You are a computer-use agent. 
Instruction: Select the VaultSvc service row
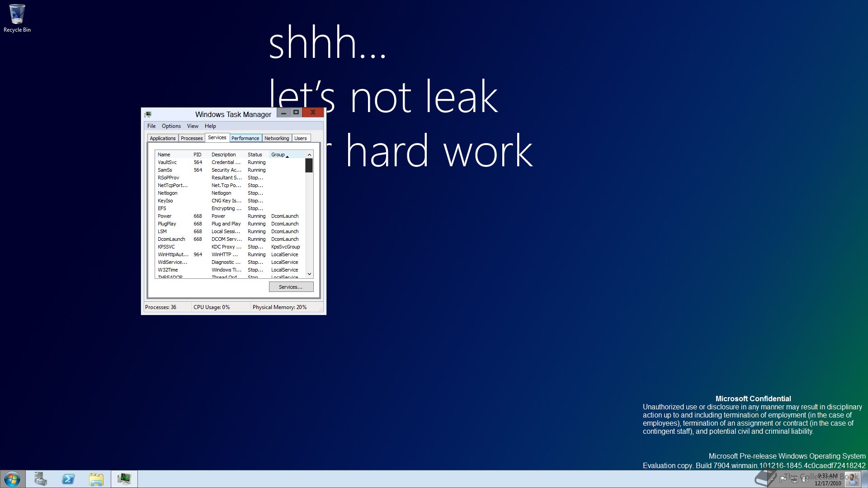tap(230, 162)
